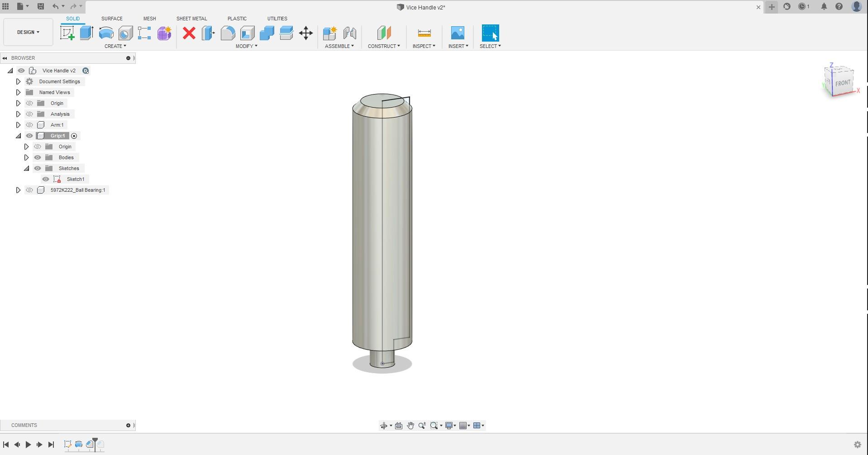Click the Move/Copy arrows icon
Viewport: 868px width, 455px height.
click(306, 33)
